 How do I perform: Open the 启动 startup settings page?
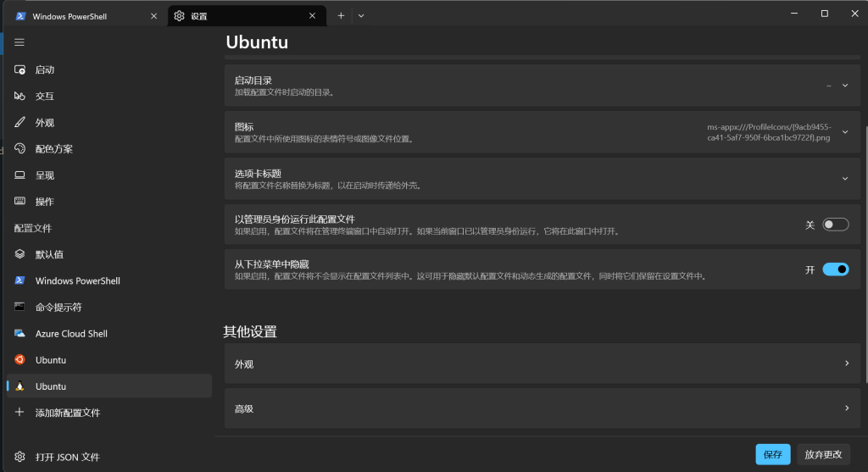[44, 70]
